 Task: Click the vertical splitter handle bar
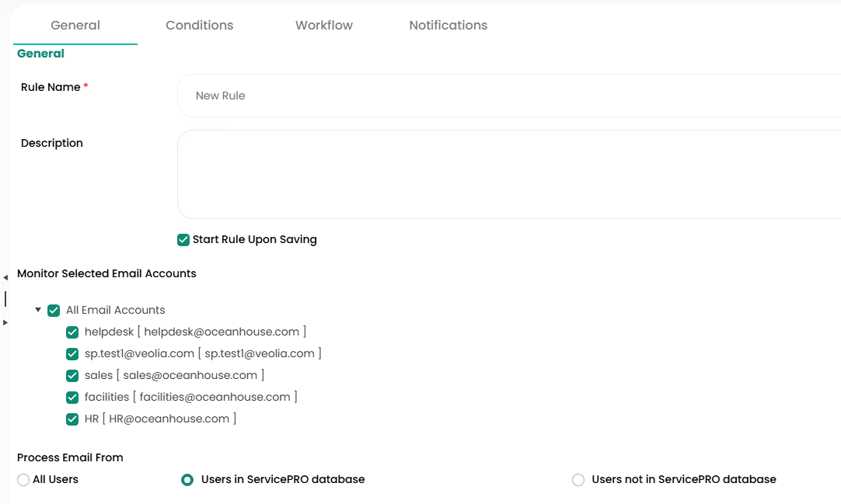[x=5, y=299]
